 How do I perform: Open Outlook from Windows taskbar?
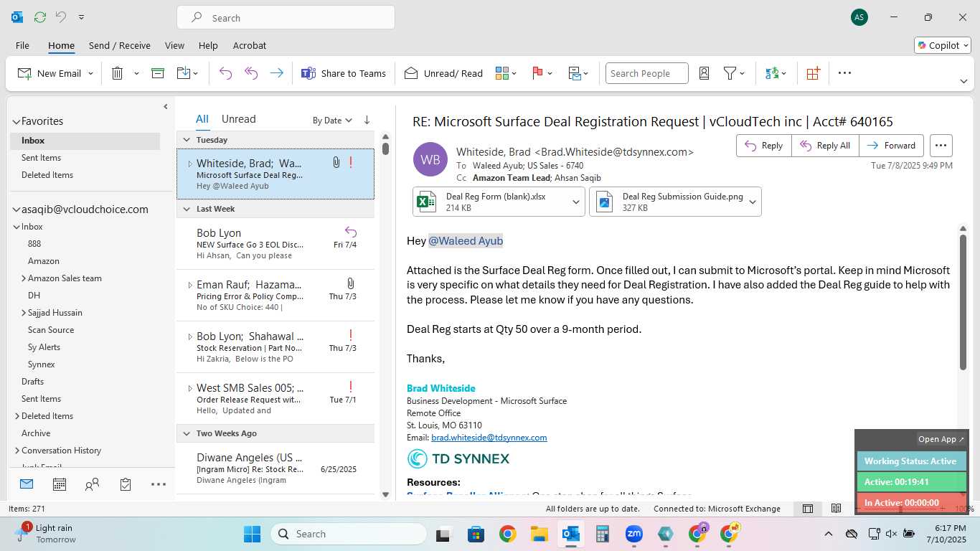(x=571, y=534)
